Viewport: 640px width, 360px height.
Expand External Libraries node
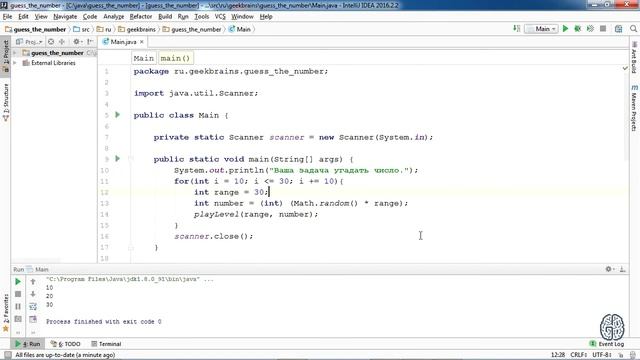(x=15, y=63)
